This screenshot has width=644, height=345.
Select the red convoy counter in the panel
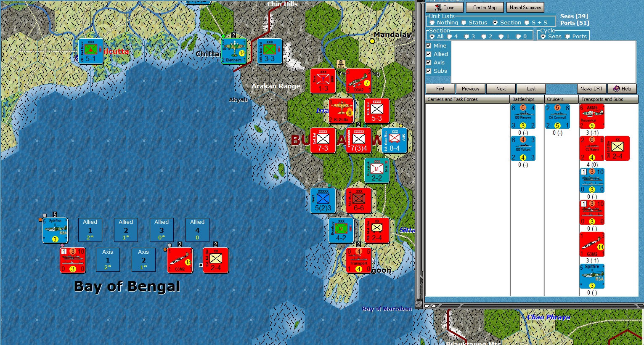(x=592, y=212)
